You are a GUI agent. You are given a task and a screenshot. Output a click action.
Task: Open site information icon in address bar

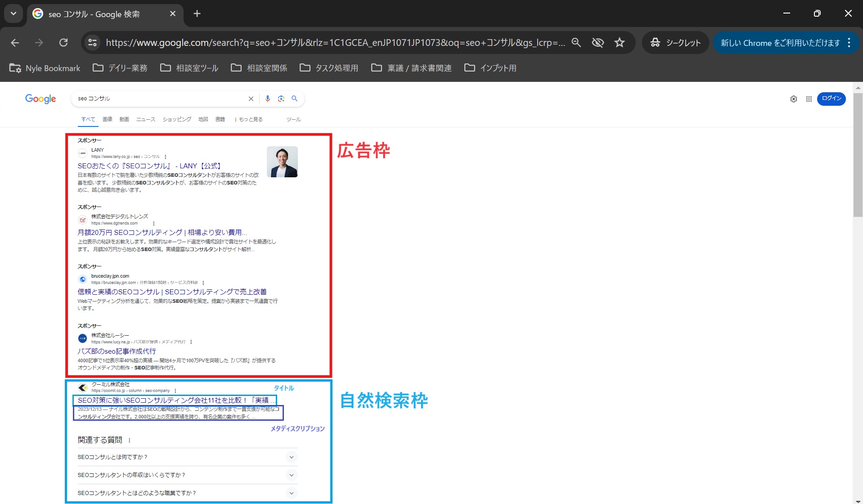point(92,43)
